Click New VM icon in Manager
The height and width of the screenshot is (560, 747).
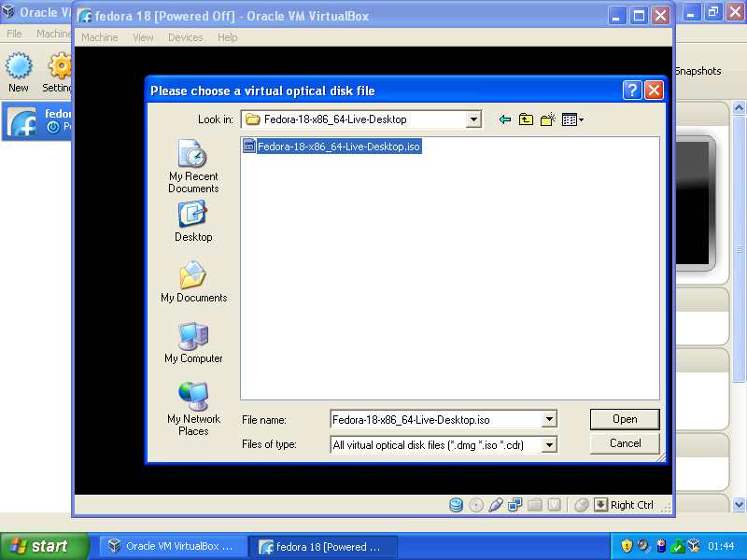pos(18,72)
